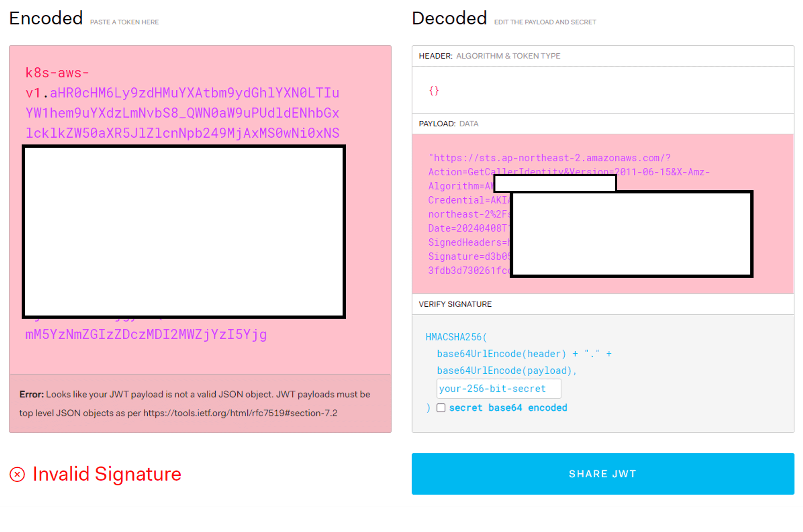The width and height of the screenshot is (803, 532).
Task: Click the secret base64 encoded label text
Action: [x=507, y=408]
